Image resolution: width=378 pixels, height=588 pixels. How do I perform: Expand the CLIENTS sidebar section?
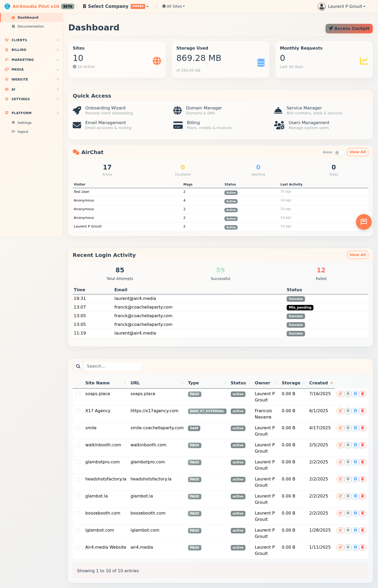point(31,40)
